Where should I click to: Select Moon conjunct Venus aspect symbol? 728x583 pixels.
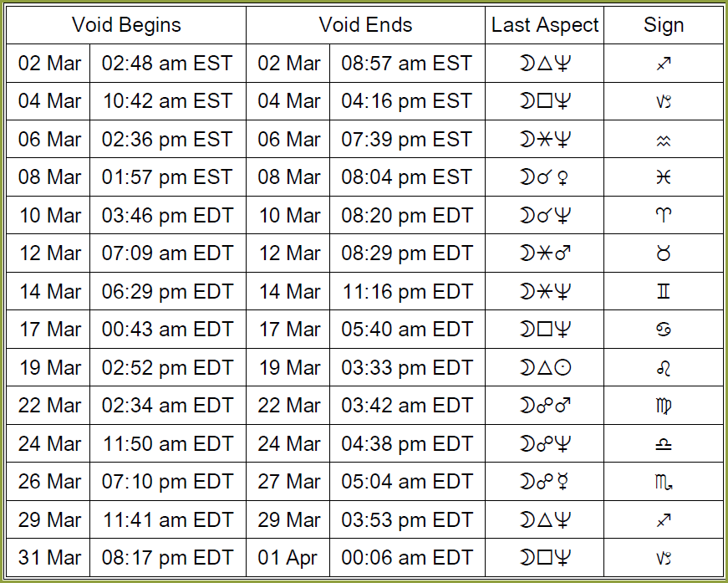[544, 177]
